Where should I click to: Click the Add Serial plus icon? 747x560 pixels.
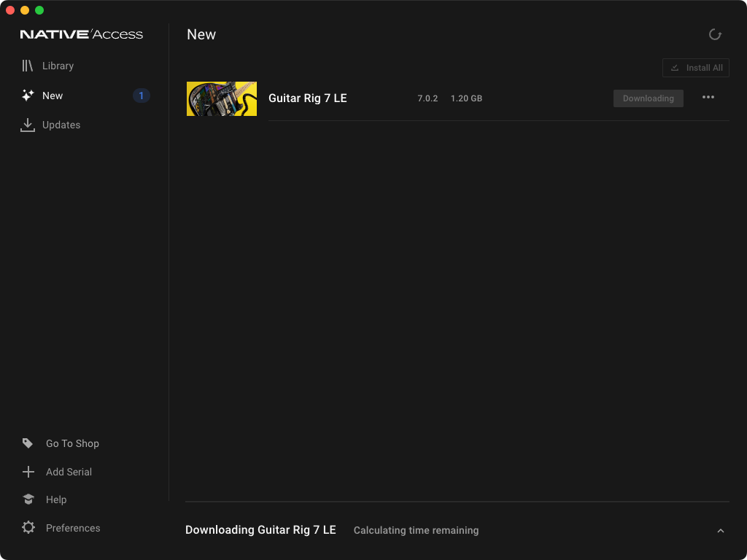tap(28, 472)
